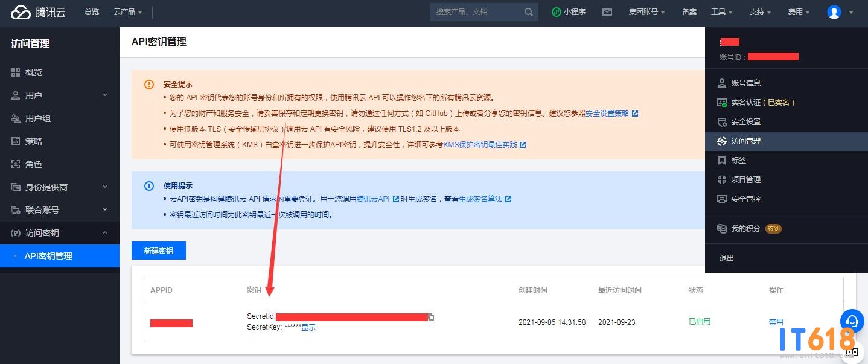Open 账号信息 in the account menu

point(787,83)
